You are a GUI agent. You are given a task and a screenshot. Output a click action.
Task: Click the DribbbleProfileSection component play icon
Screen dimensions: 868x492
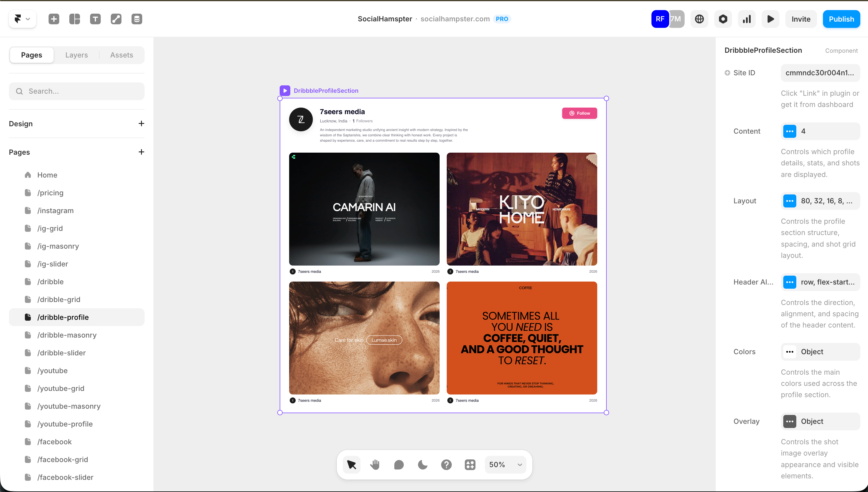tap(285, 91)
